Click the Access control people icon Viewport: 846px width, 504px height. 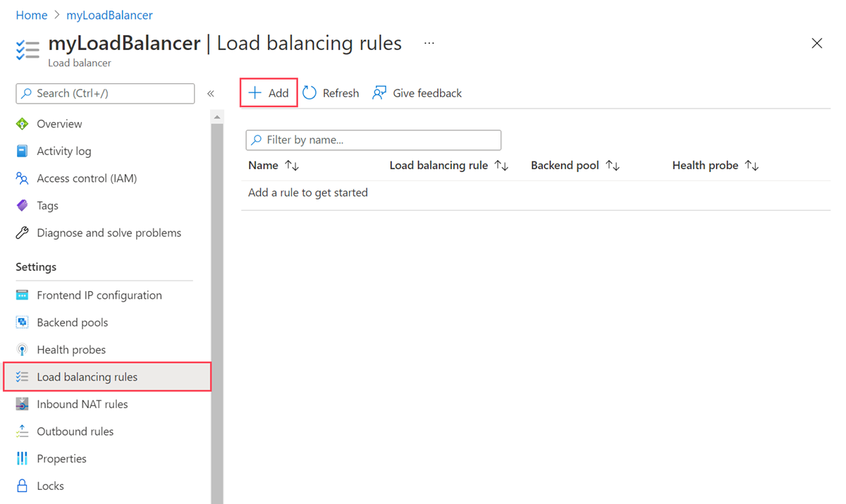(x=22, y=178)
